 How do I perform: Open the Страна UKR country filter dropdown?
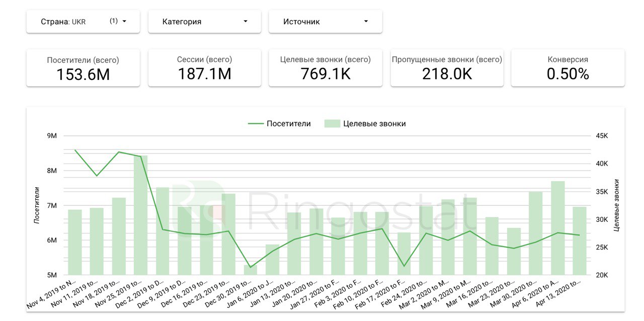tap(83, 22)
